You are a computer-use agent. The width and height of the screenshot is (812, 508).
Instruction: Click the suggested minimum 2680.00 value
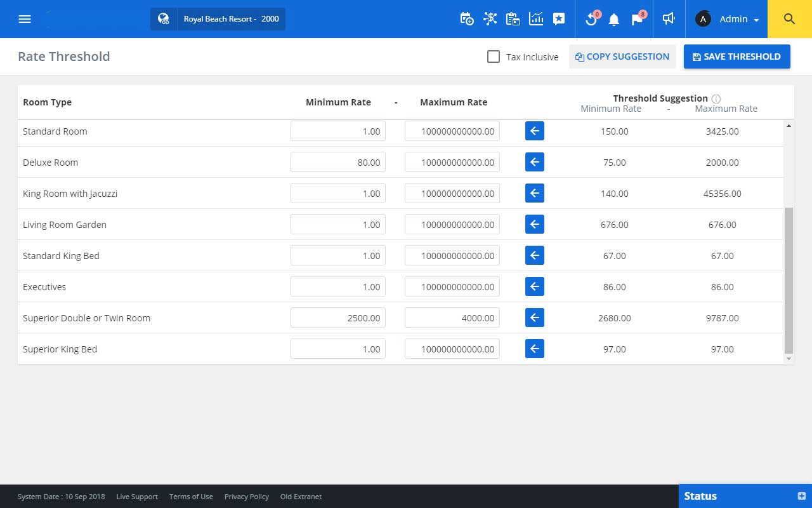615,318
